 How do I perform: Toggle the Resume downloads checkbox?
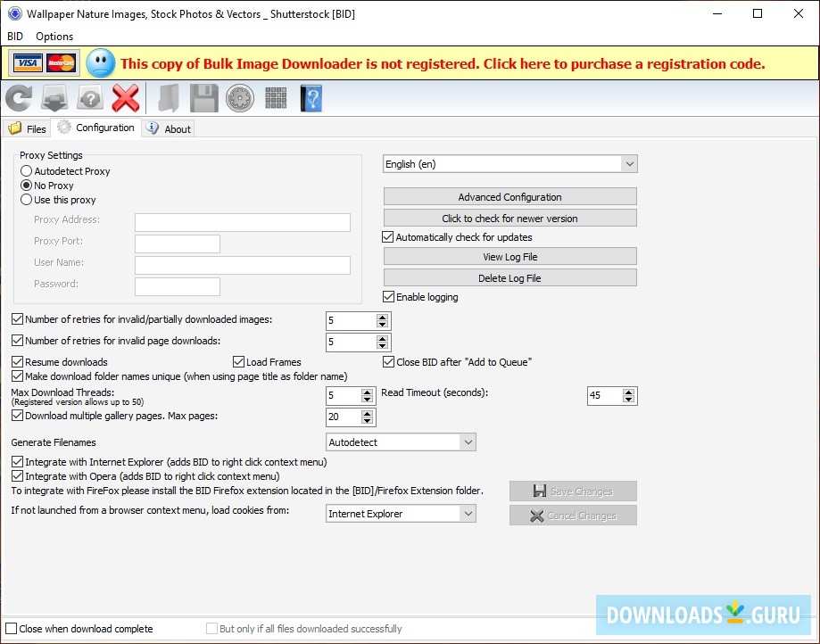(x=17, y=362)
